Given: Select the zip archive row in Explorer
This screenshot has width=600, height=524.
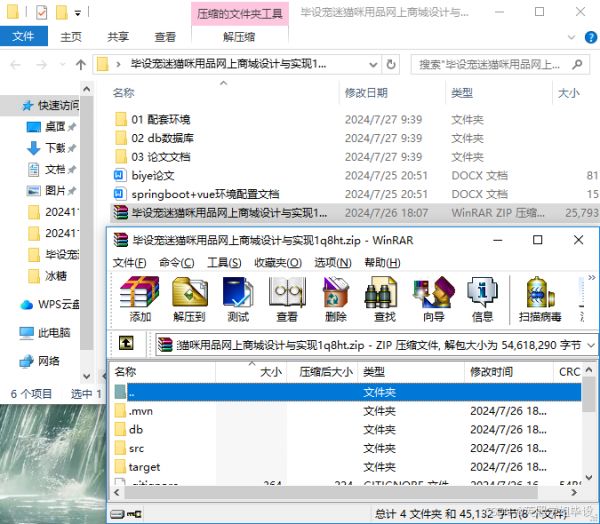Looking at the screenshot, I should pyautogui.click(x=354, y=213).
